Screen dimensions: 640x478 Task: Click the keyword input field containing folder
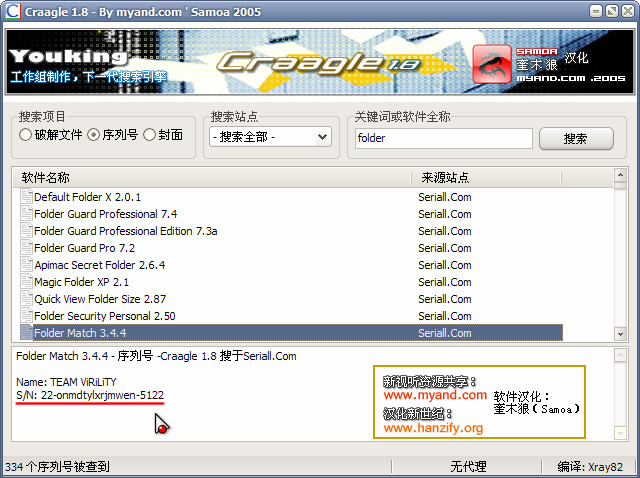point(444,138)
